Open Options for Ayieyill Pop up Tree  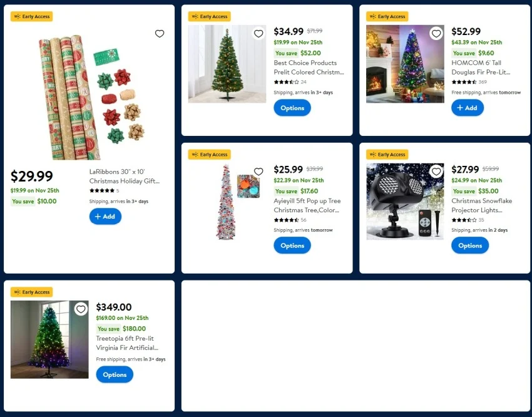292,245
